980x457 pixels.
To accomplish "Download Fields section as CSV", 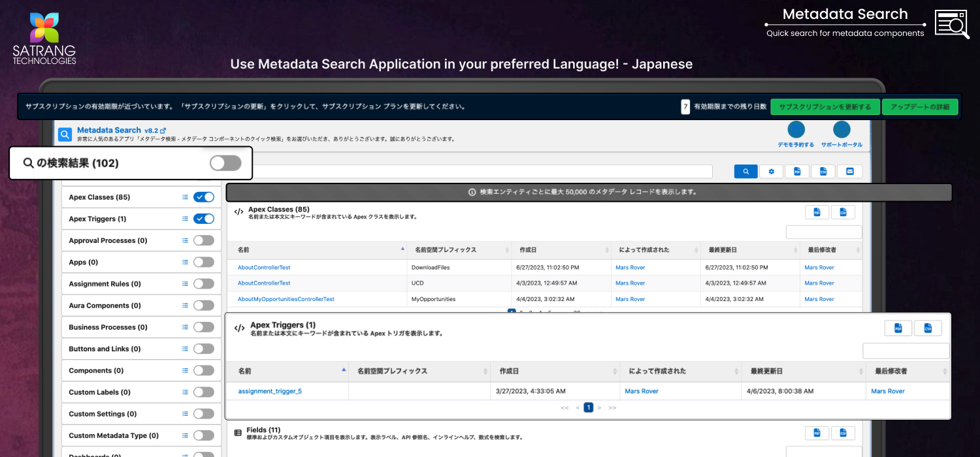I will [843, 433].
